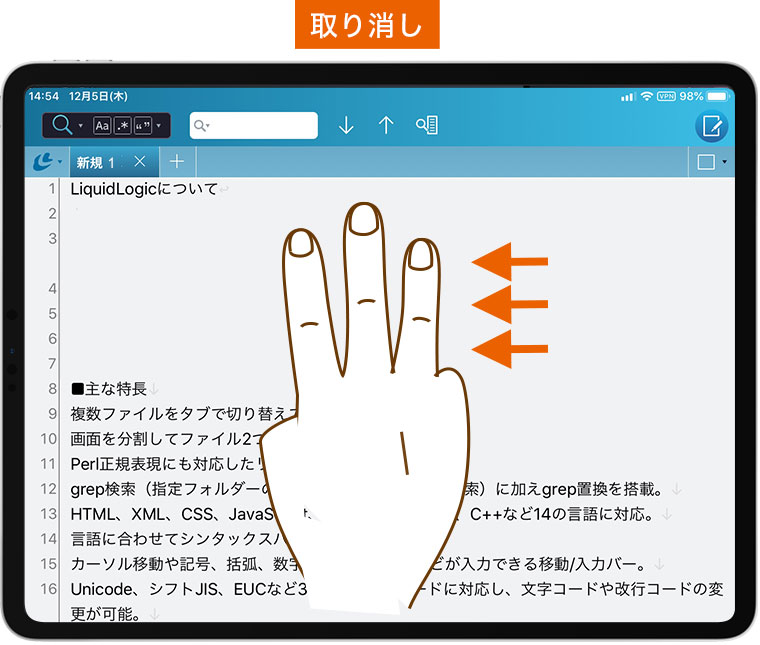Screen dimensions: 760x645
Task: Tap the cellular signal bars icon
Action: [x=628, y=97]
